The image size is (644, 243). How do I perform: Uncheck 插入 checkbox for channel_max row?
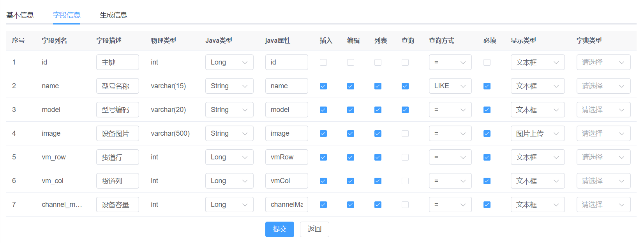pos(323,205)
